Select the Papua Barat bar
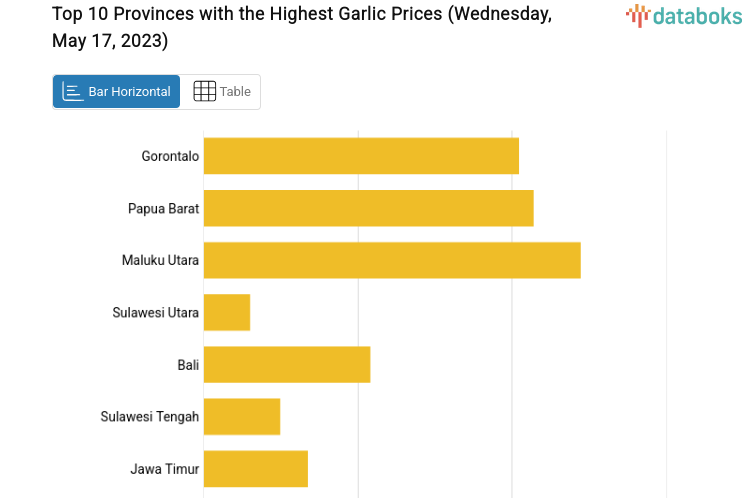 368,208
